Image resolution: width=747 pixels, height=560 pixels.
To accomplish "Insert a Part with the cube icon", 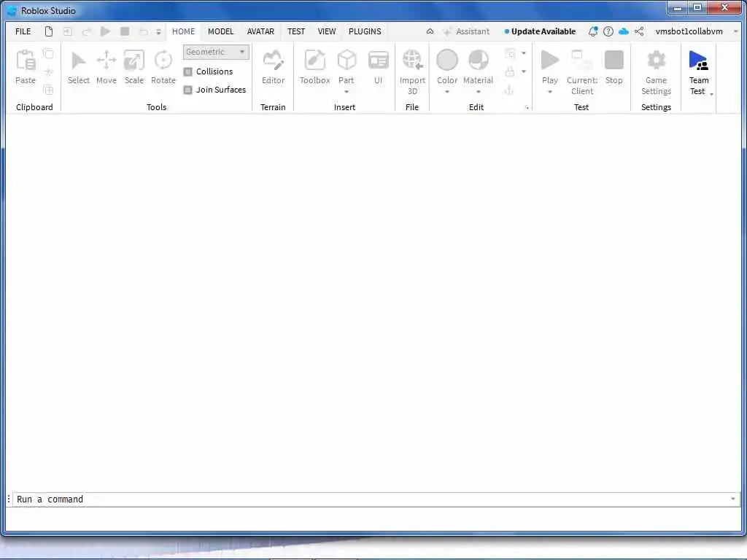I will pyautogui.click(x=347, y=60).
